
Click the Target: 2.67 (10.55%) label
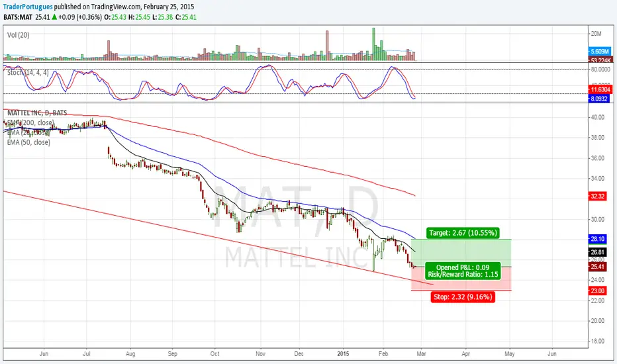pyautogui.click(x=463, y=233)
